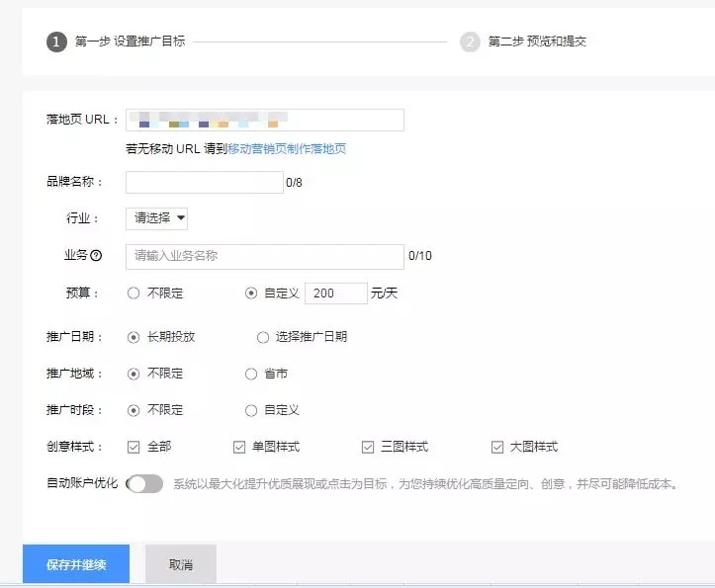Select 省市 region radio button
Screen dimensions: 715x588
251,374
